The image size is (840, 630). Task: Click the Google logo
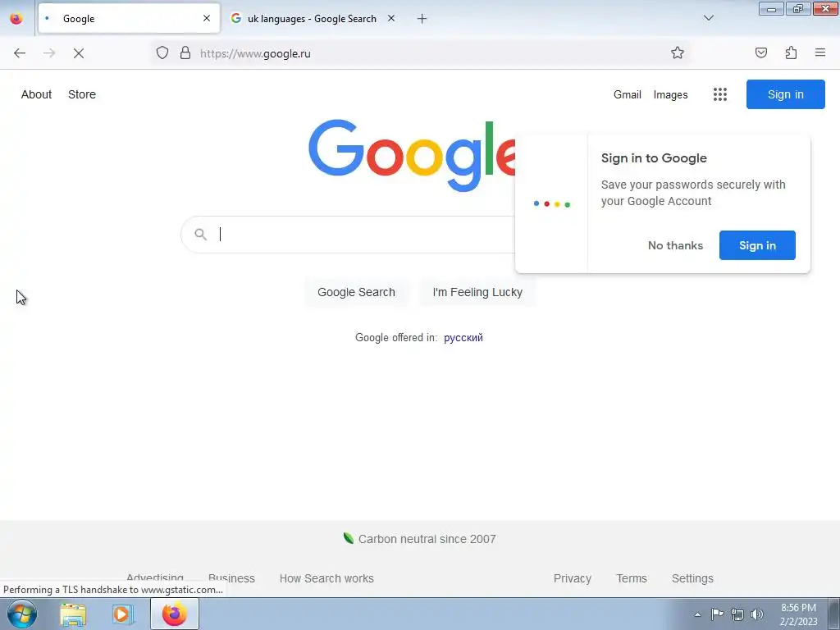pos(412,155)
